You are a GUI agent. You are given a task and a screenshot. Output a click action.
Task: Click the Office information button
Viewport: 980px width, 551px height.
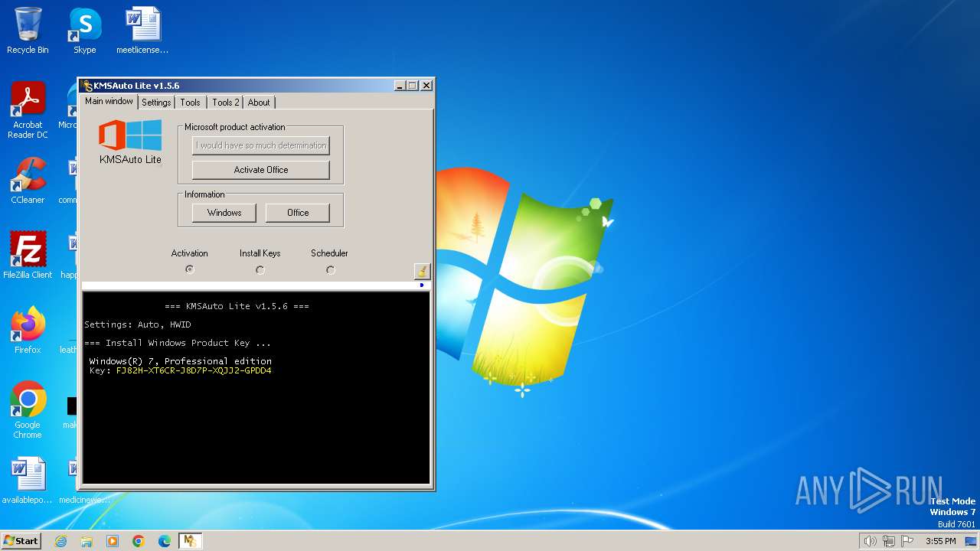tap(298, 213)
